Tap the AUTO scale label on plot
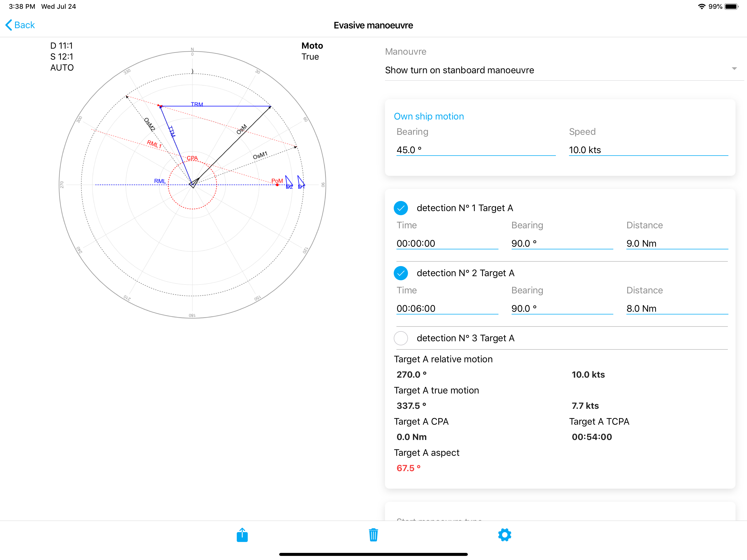The width and height of the screenshot is (747, 560). tap(62, 68)
